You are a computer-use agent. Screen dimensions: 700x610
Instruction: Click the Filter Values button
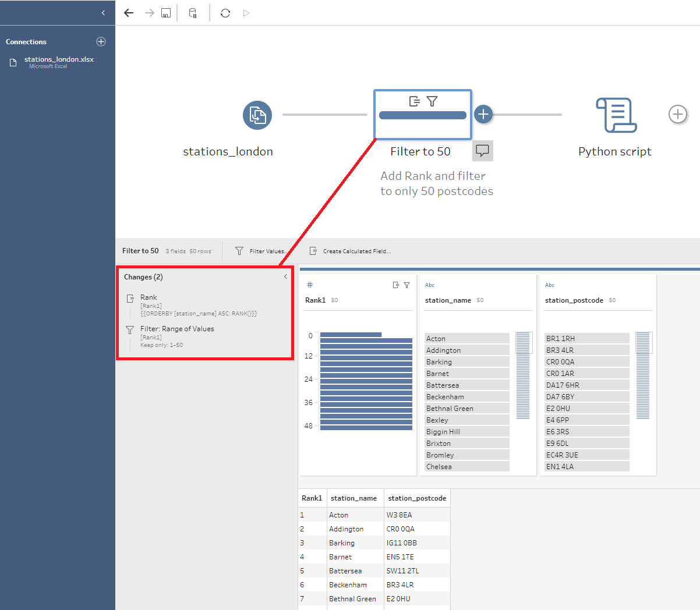point(259,251)
